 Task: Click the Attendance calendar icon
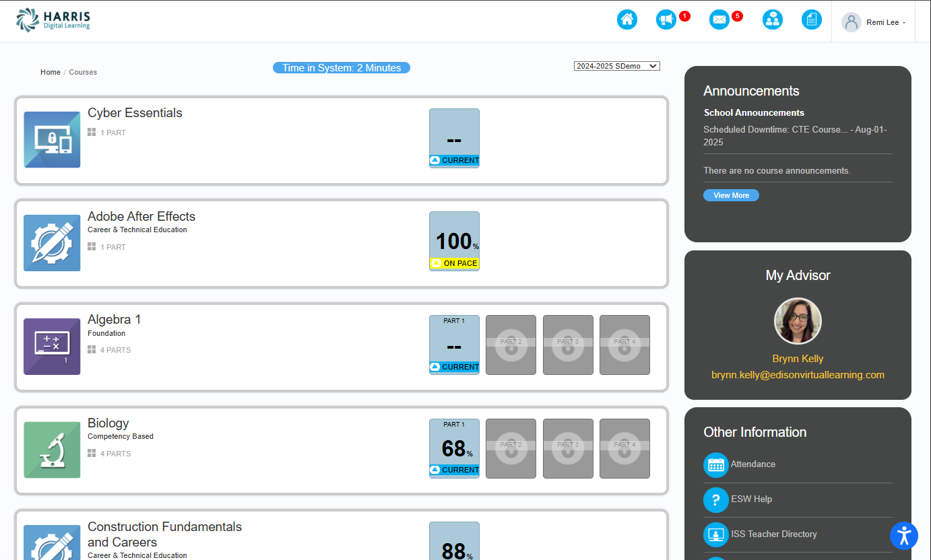[716, 464]
